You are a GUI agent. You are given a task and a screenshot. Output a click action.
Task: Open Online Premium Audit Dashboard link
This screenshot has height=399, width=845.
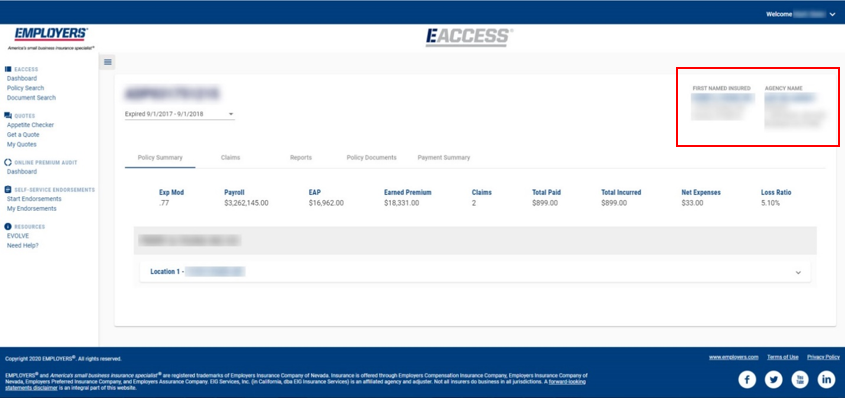(x=22, y=172)
